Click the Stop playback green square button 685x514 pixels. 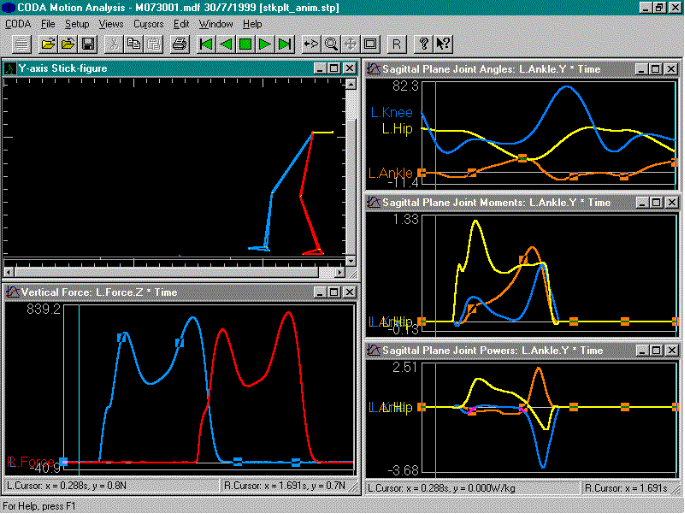(245, 44)
